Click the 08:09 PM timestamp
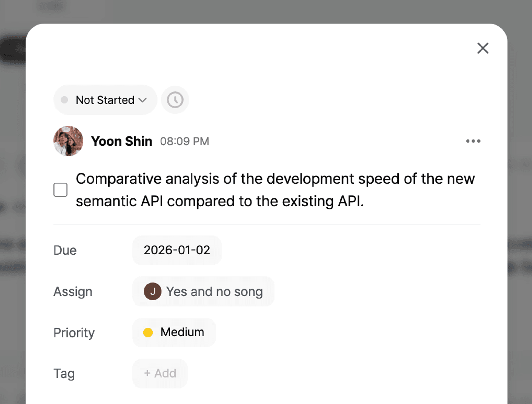 (x=185, y=141)
